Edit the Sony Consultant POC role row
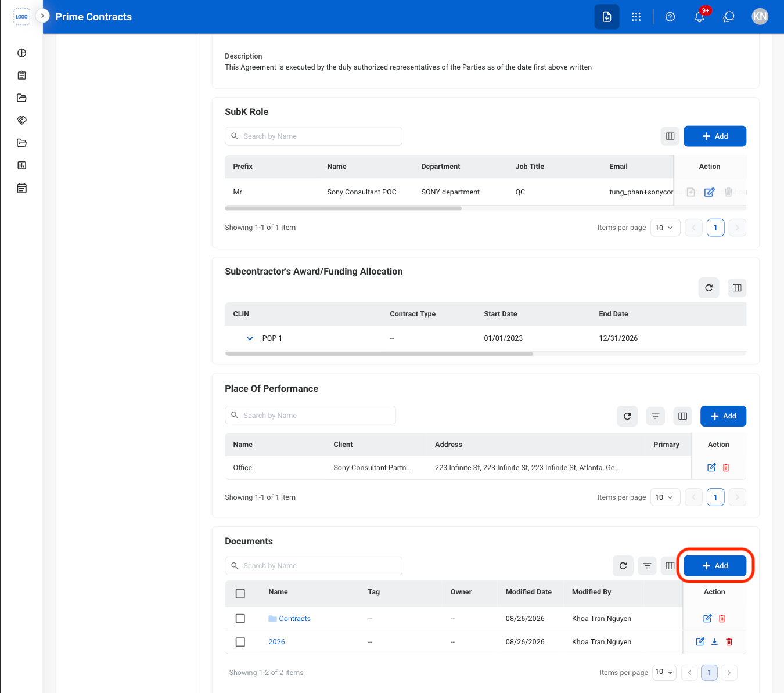The width and height of the screenshot is (784, 693). click(709, 192)
